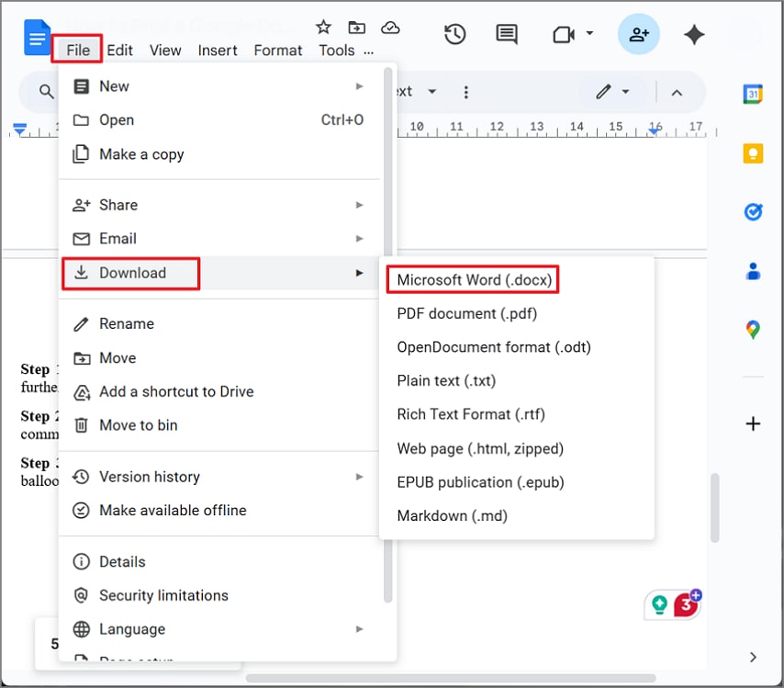Click the vertical document scrollbar

coord(715,505)
